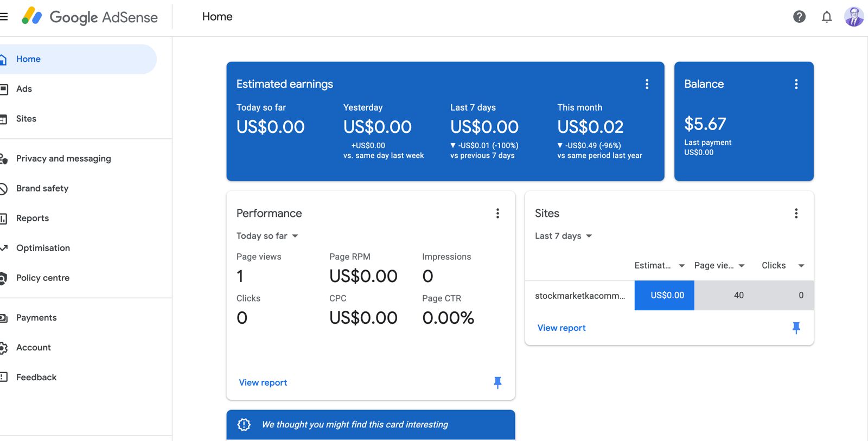Open Ads section
This screenshot has width=868, height=441.
point(24,89)
